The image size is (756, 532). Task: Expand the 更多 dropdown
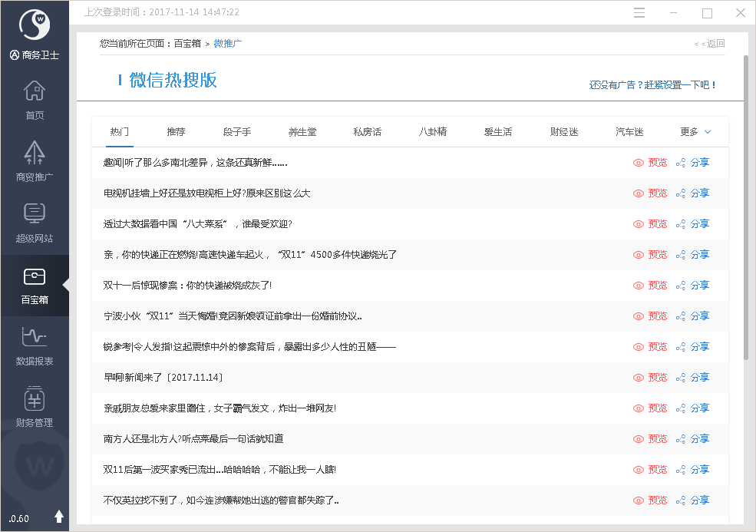pos(694,131)
